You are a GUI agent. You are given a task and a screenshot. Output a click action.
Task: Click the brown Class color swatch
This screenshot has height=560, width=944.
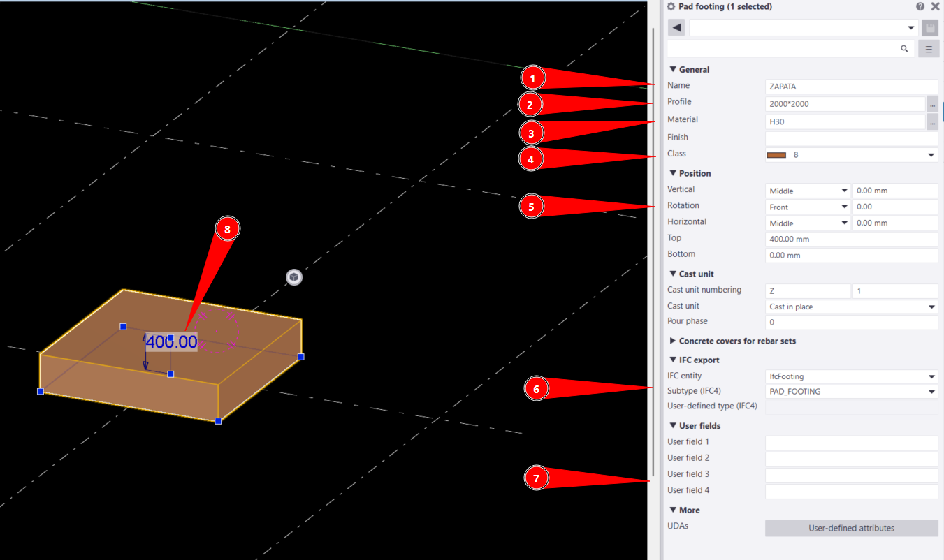pyautogui.click(x=776, y=155)
